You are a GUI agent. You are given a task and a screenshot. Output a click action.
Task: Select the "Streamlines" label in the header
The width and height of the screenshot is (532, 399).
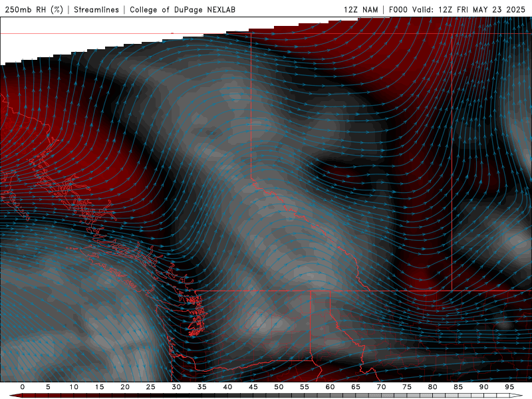(x=96, y=9)
